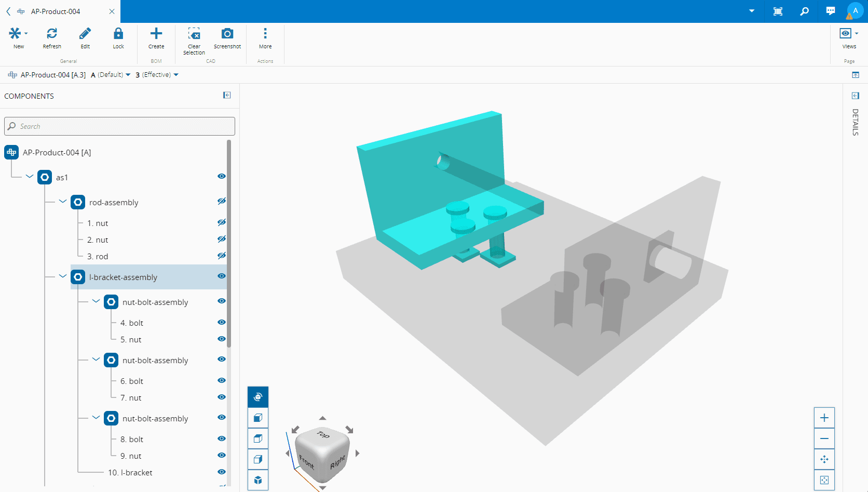868x492 pixels.
Task: Show the hidden rod-assembly component
Action: pos(222,201)
